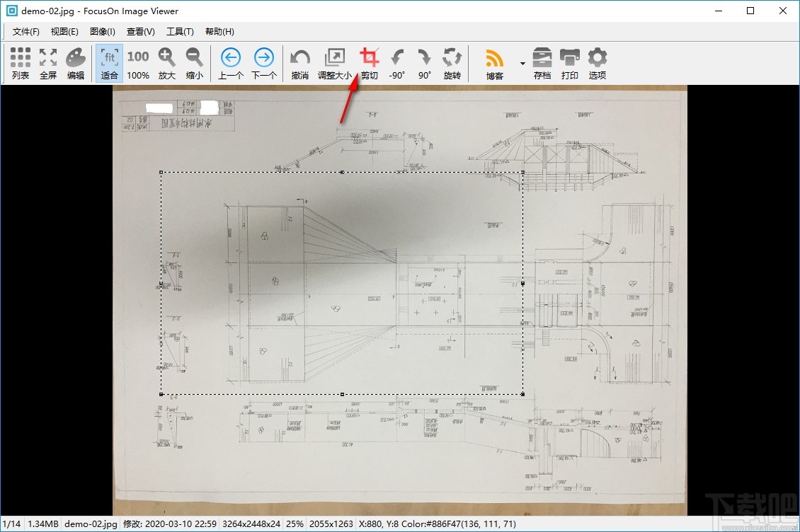This screenshot has height=532, width=800.
Task: Open the 工具(T) menu
Action: pyautogui.click(x=180, y=31)
